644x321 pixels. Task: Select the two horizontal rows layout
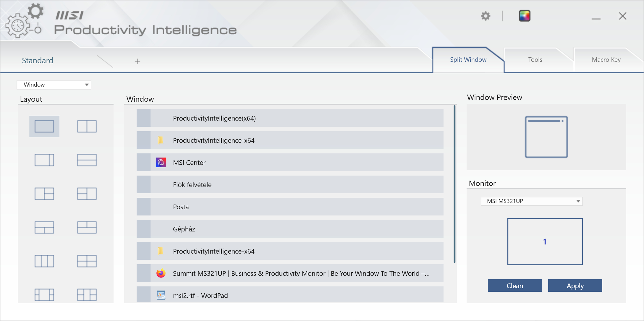click(x=87, y=160)
